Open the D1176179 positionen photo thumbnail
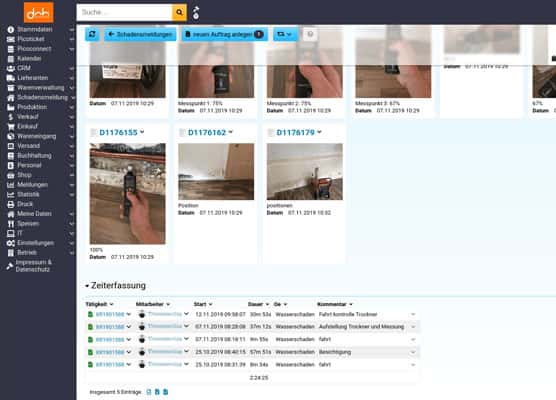This screenshot has width=556, height=400. (305, 172)
